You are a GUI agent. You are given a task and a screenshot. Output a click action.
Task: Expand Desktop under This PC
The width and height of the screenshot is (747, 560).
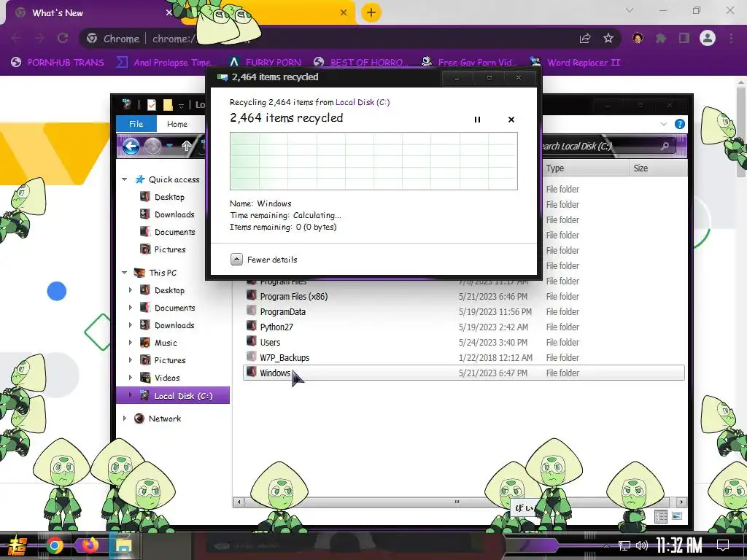point(131,290)
